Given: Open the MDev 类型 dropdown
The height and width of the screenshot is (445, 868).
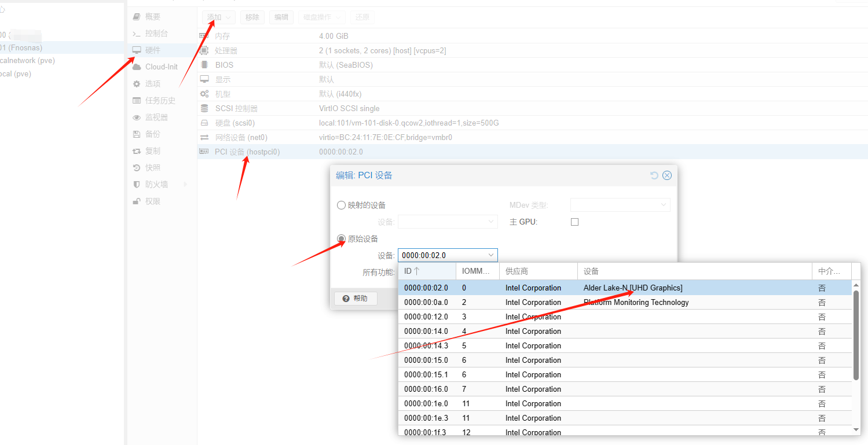Looking at the screenshot, I should 620,205.
